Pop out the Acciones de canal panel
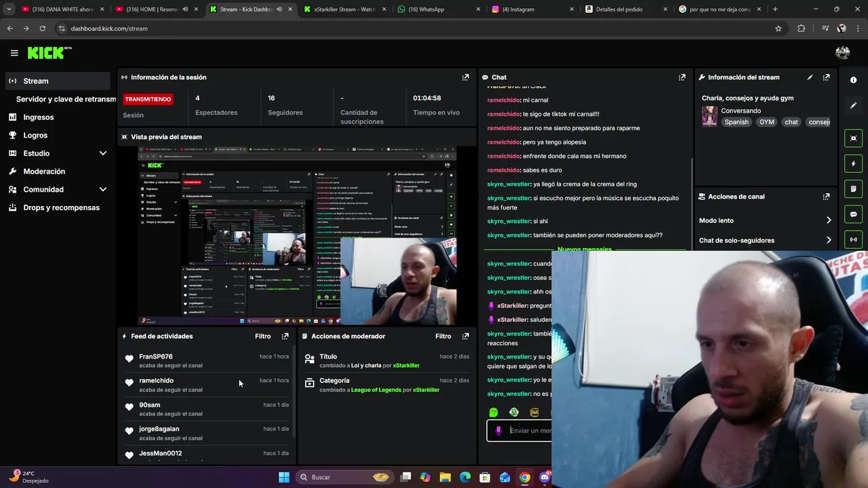This screenshot has height=488, width=868. [x=826, y=197]
